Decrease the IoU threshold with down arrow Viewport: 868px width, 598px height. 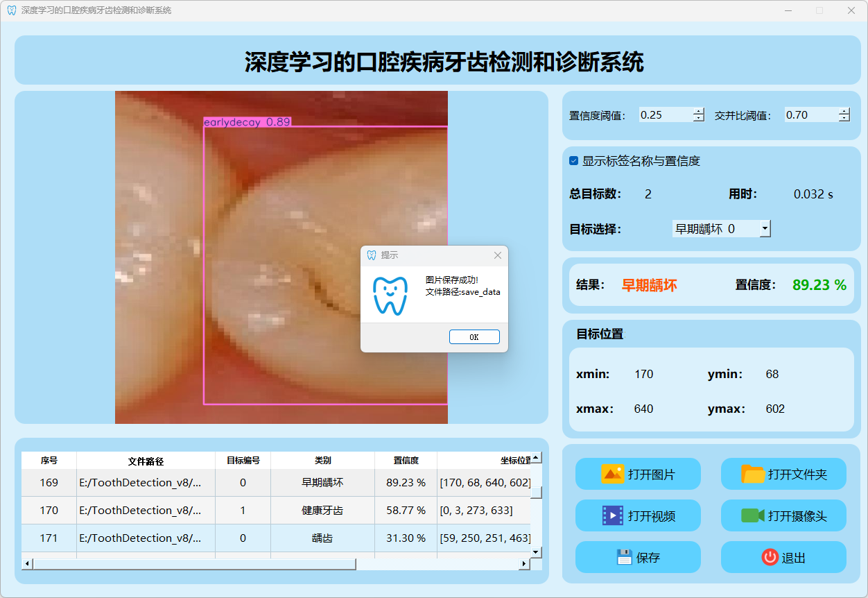844,119
